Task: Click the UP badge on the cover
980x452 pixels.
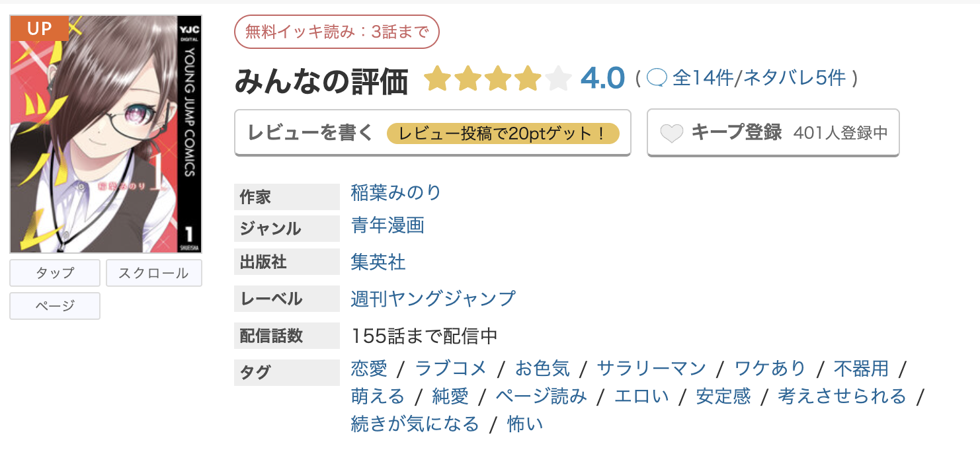Action: coord(39,28)
